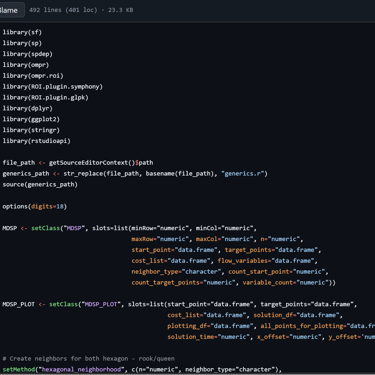The width and height of the screenshot is (375, 375).
Task: Select the library(stringr) code line
Action: pyautogui.click(x=31, y=130)
